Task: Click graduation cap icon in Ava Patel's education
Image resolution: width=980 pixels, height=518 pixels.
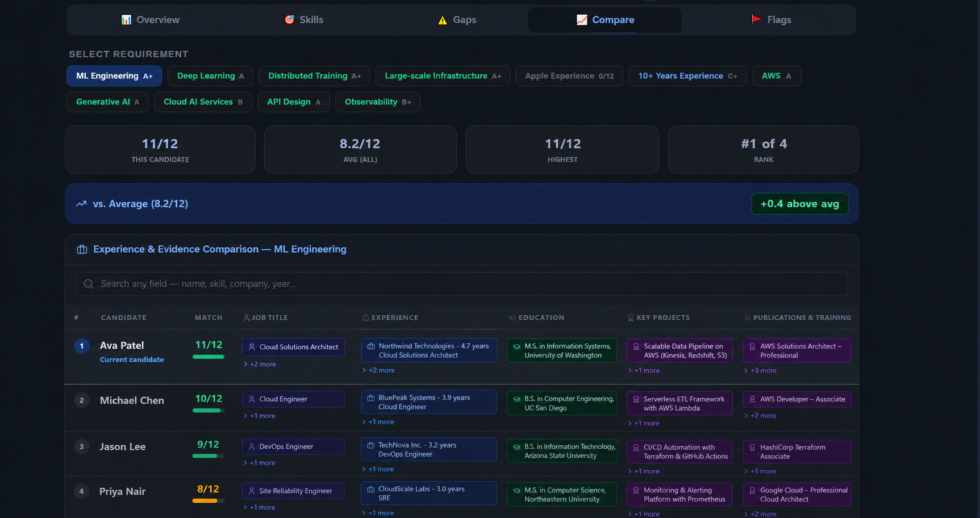Action: (x=516, y=346)
